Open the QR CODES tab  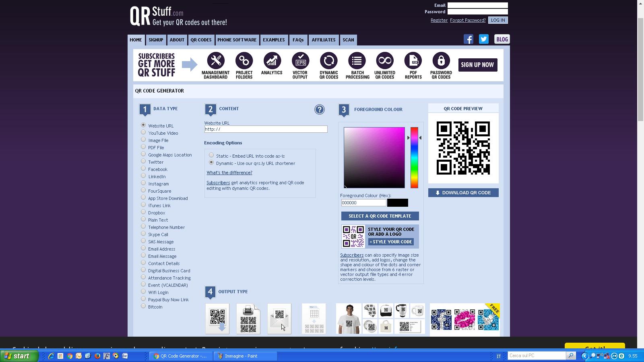201,40
